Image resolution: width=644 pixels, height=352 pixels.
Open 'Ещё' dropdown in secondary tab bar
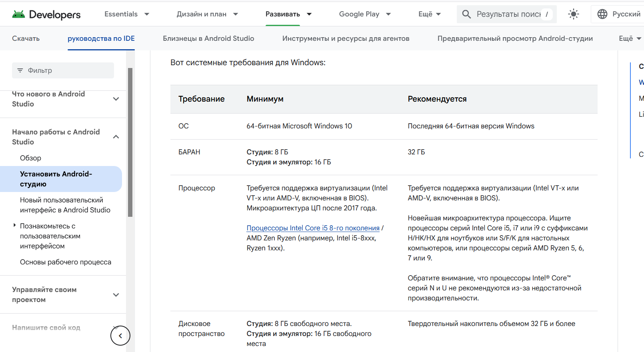tap(630, 38)
